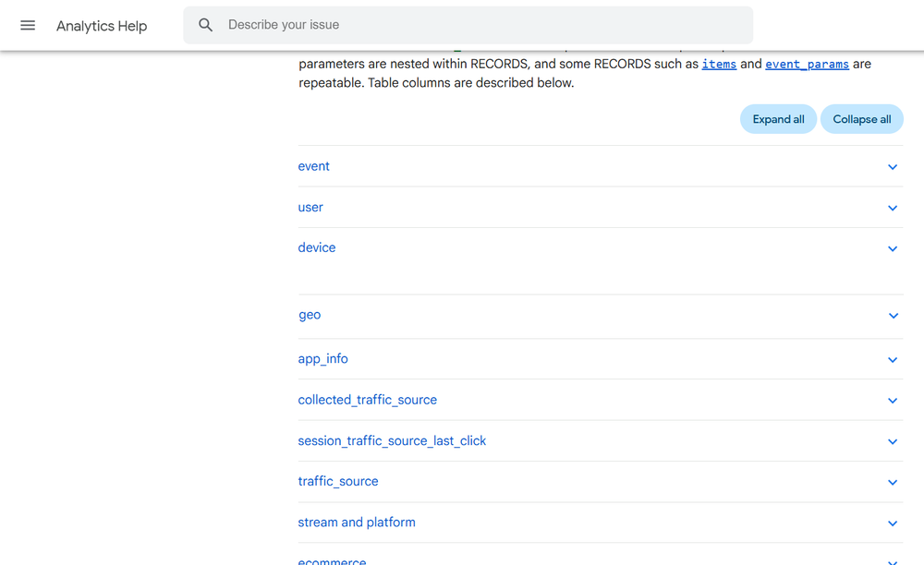Click the stream and platform chevron arrow
The width and height of the screenshot is (924, 565).
click(x=893, y=523)
